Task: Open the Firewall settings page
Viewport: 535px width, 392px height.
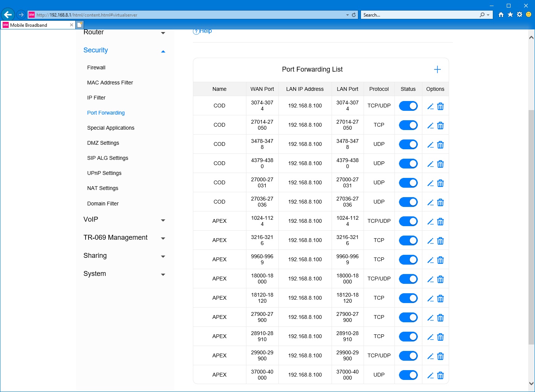Action: pyautogui.click(x=96, y=67)
